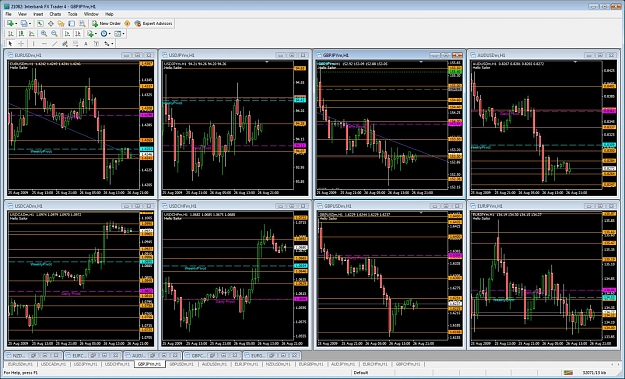
Task: Switch to the GBPCHFm,H1 bottom tab
Action: [x=407, y=364]
